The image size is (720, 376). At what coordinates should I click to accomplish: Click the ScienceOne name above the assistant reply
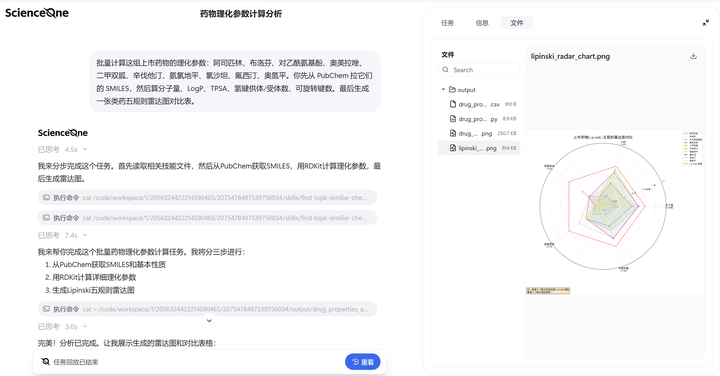click(x=62, y=133)
